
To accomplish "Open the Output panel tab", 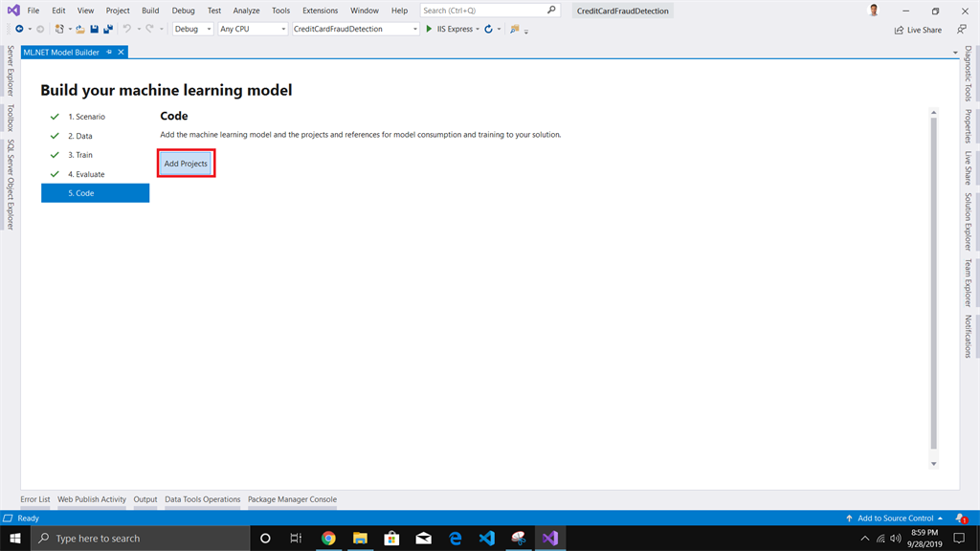I will [x=145, y=499].
